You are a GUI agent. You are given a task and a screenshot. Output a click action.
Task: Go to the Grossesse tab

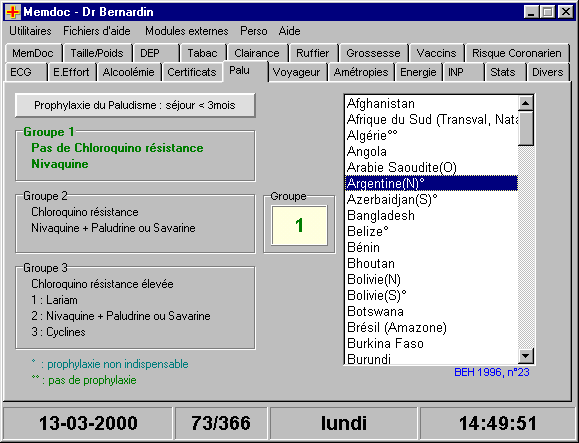coord(373,53)
